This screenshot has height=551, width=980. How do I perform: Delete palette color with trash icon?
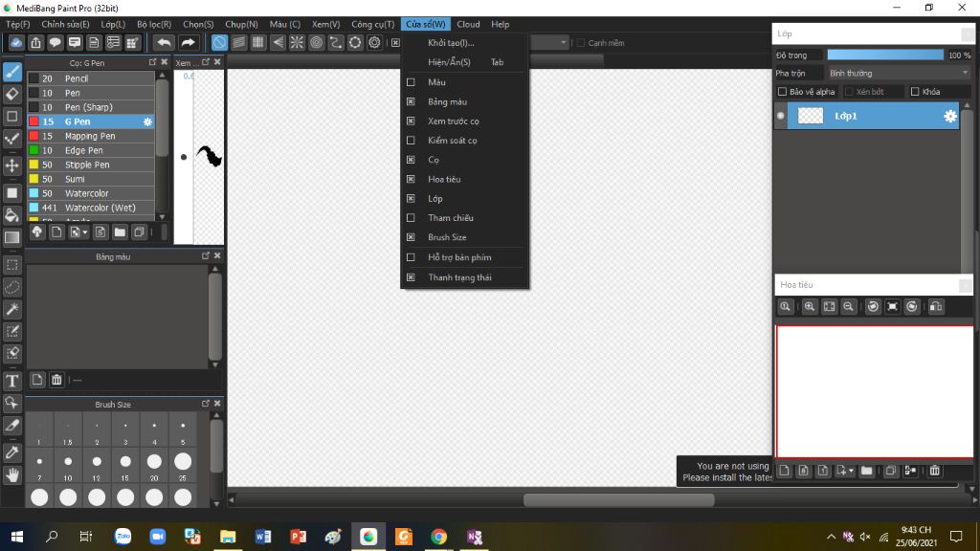(56, 380)
